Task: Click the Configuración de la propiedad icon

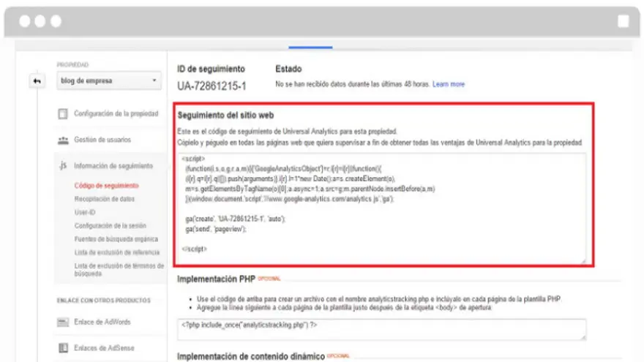Action: click(63, 113)
